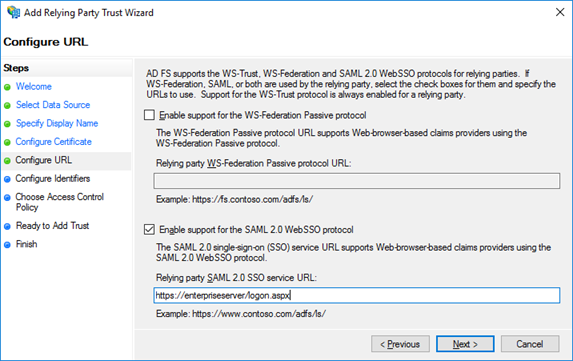Uncheck SAML 2.0 WebSSO protocol support

149,229
